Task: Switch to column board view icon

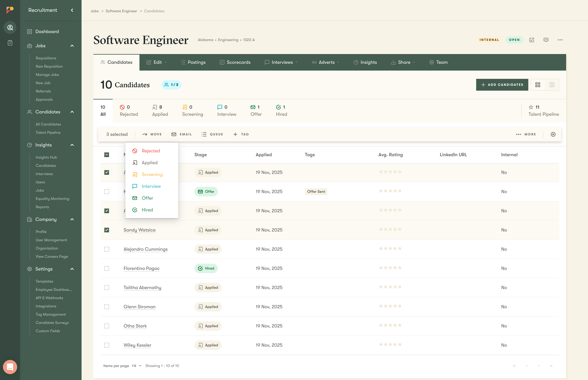Action: coord(552,85)
